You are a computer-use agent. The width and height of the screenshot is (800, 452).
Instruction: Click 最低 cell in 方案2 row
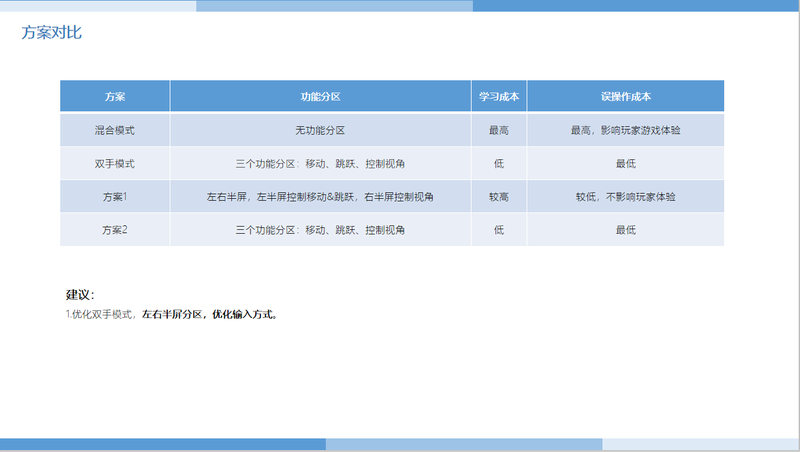pos(626,230)
